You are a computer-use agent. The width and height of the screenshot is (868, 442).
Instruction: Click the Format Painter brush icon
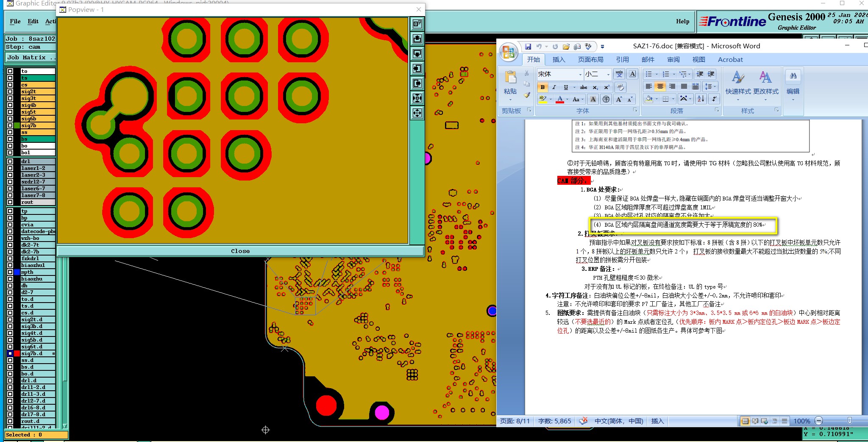(527, 95)
